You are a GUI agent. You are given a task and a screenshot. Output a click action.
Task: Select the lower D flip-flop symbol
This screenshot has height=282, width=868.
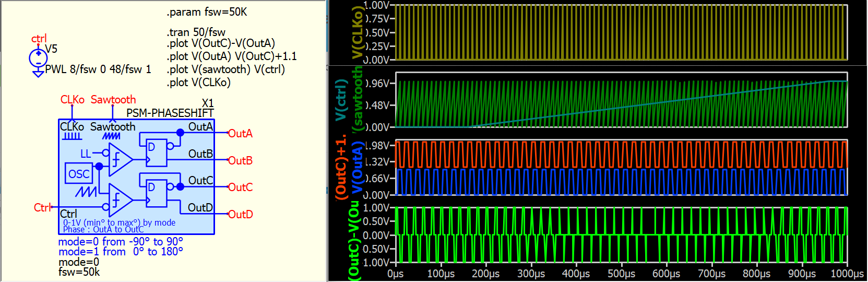(x=156, y=193)
